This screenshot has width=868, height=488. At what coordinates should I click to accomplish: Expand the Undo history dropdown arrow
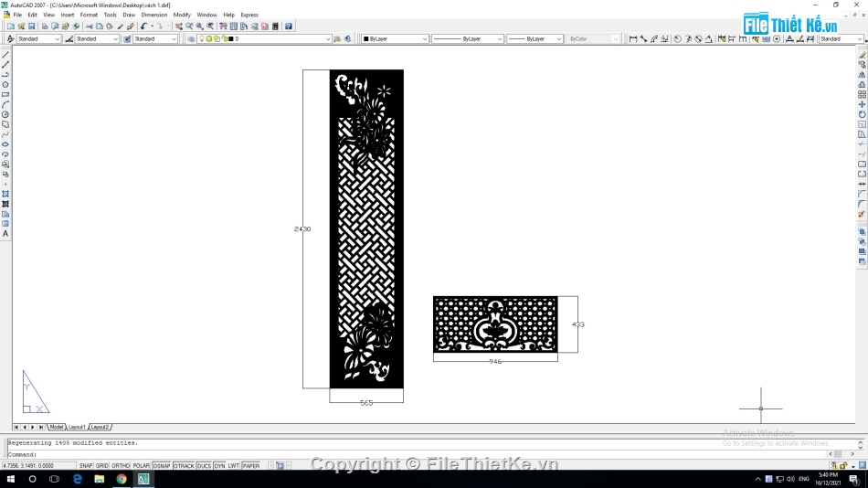click(x=153, y=26)
